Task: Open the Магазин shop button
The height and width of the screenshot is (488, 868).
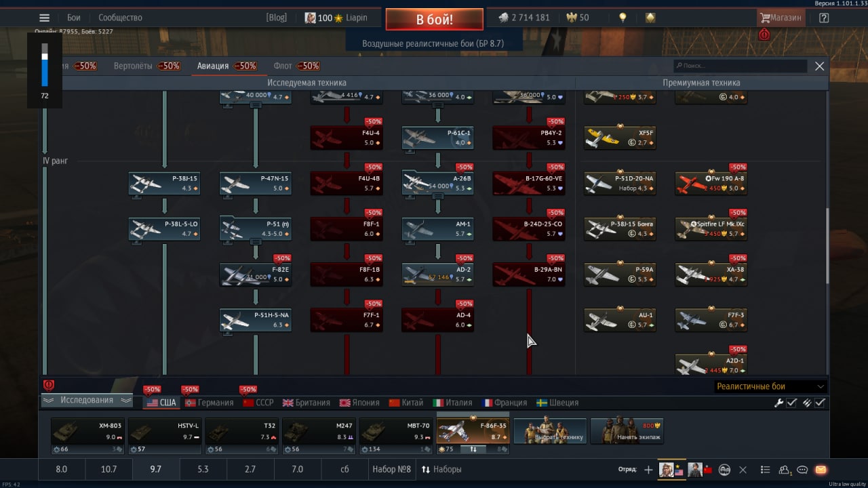Action: (x=781, y=18)
